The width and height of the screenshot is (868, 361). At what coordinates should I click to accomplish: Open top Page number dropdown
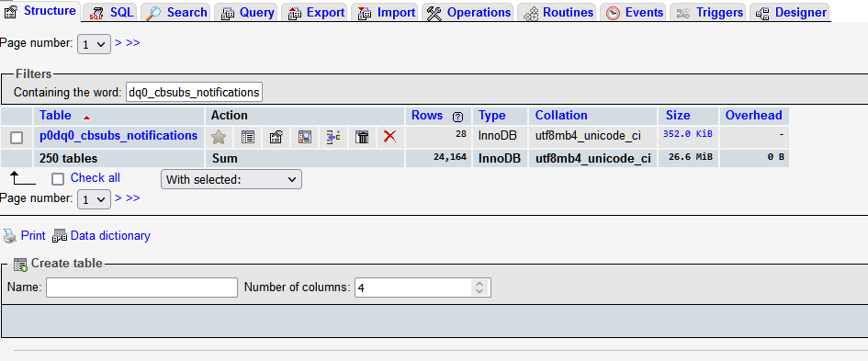tap(94, 44)
